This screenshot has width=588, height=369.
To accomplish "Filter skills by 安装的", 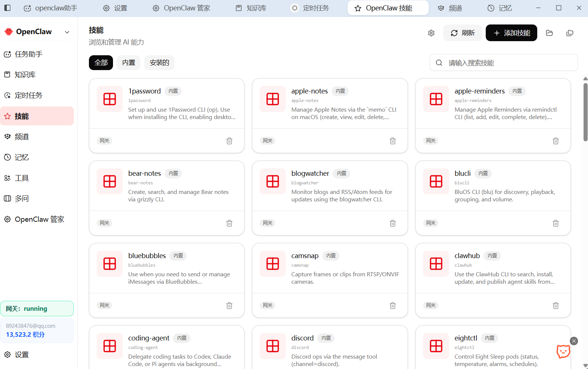I will pyautogui.click(x=159, y=63).
